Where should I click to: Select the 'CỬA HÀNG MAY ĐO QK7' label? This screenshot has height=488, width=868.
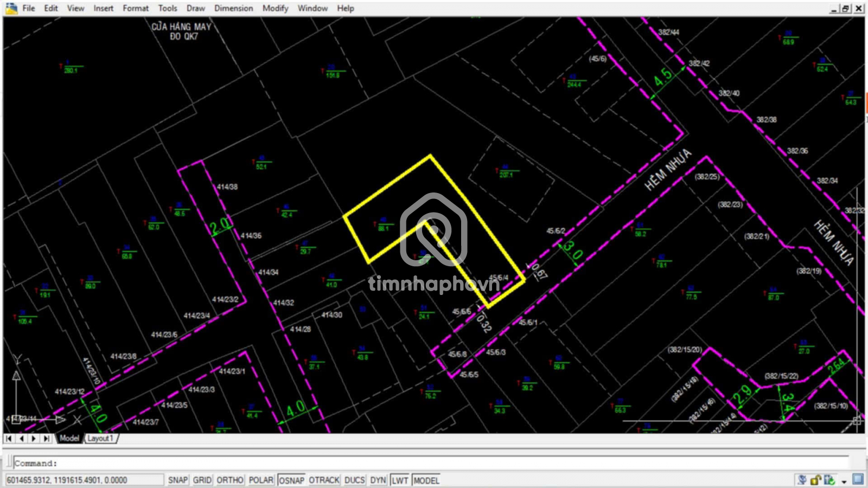181,31
